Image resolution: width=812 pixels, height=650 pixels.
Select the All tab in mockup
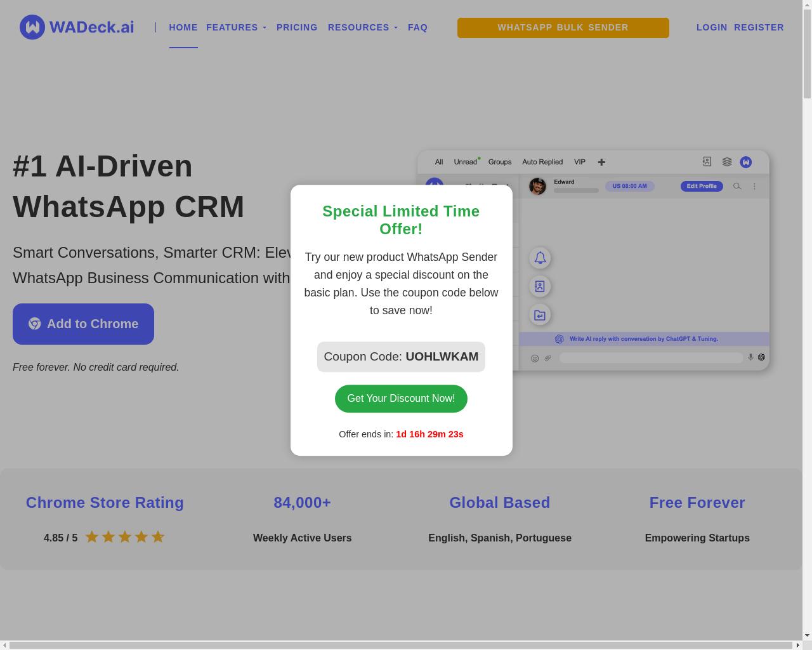click(439, 162)
